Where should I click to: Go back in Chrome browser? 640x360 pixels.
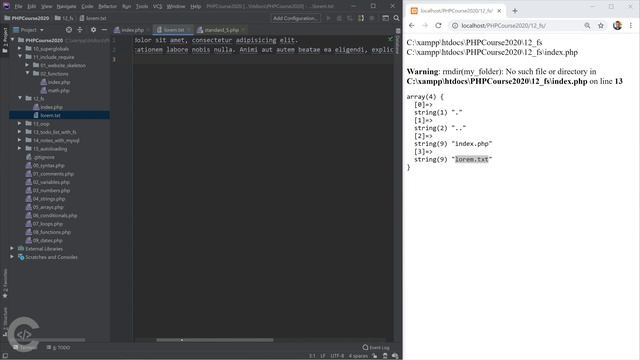pos(411,25)
